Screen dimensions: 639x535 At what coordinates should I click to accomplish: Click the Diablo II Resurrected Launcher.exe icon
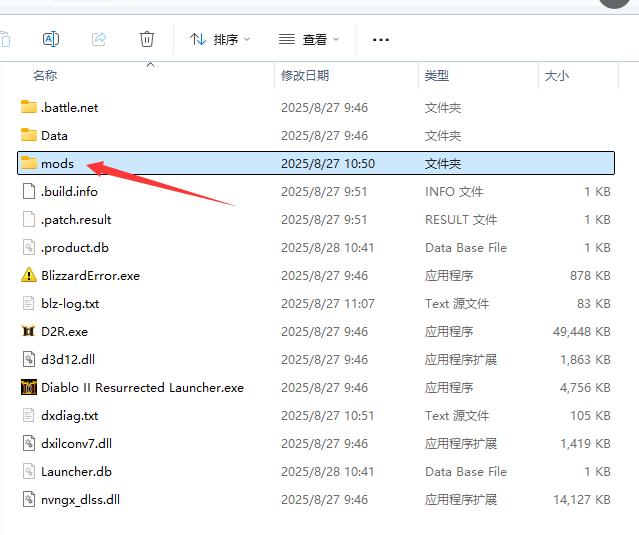pyautogui.click(x=29, y=387)
